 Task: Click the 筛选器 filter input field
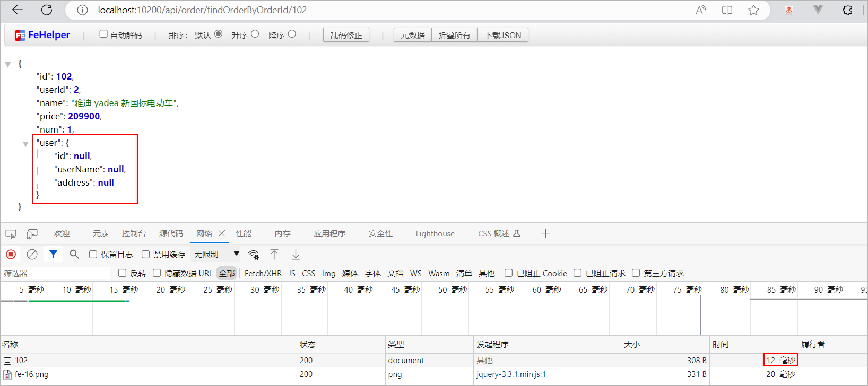[56, 274]
